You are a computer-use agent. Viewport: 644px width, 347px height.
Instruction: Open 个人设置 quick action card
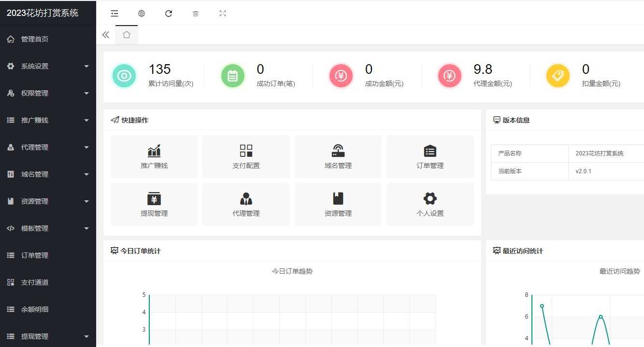(x=430, y=204)
